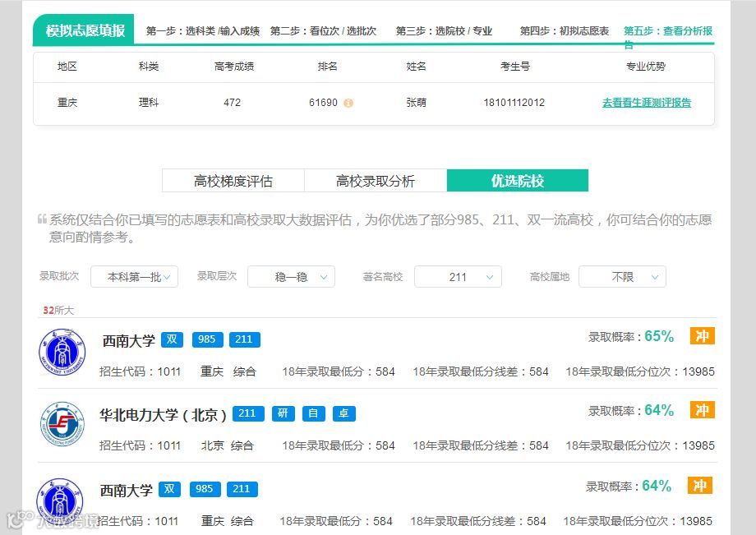This screenshot has height=535, width=756.
Task: Click the 211 badge next to 华北电力大学（北京）
Action: tap(248, 413)
